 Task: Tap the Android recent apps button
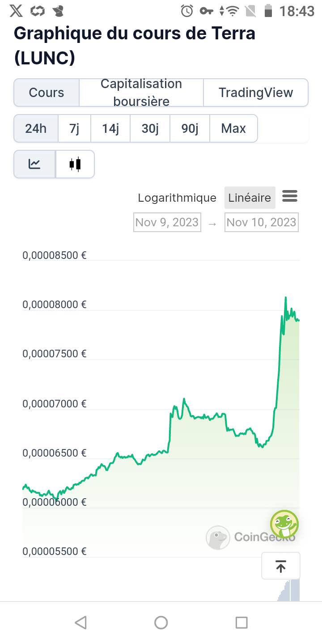[241, 623]
